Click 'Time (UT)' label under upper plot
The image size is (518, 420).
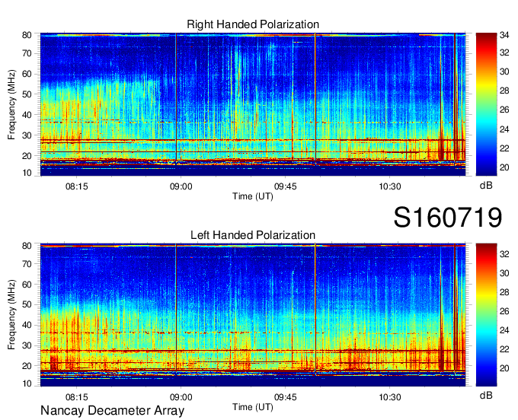[x=253, y=196]
